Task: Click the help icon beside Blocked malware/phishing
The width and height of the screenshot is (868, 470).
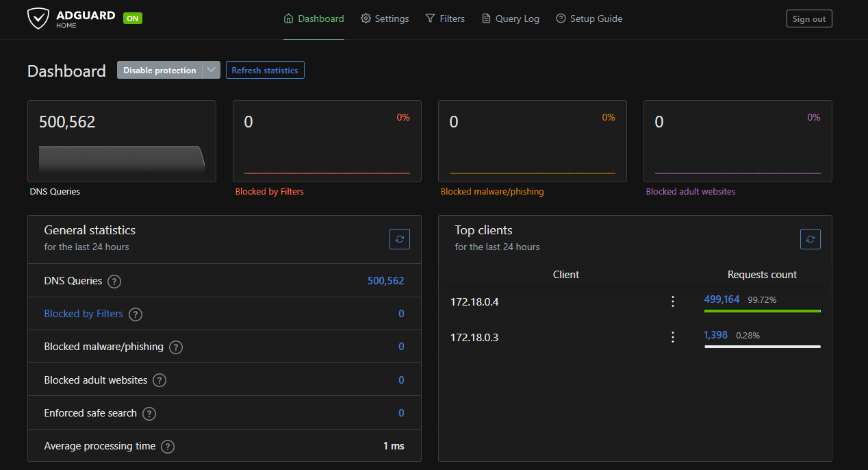Action: point(176,347)
